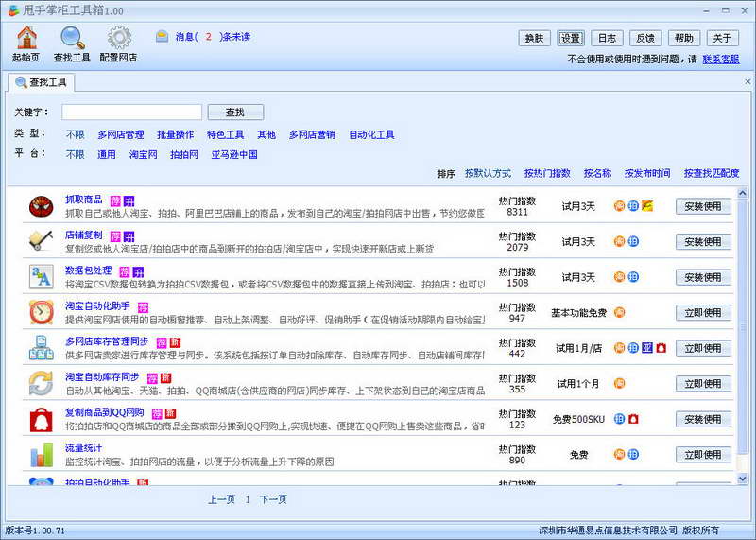The height and width of the screenshot is (540, 756).
Task: Filter type by 其他
Action: 266,134
